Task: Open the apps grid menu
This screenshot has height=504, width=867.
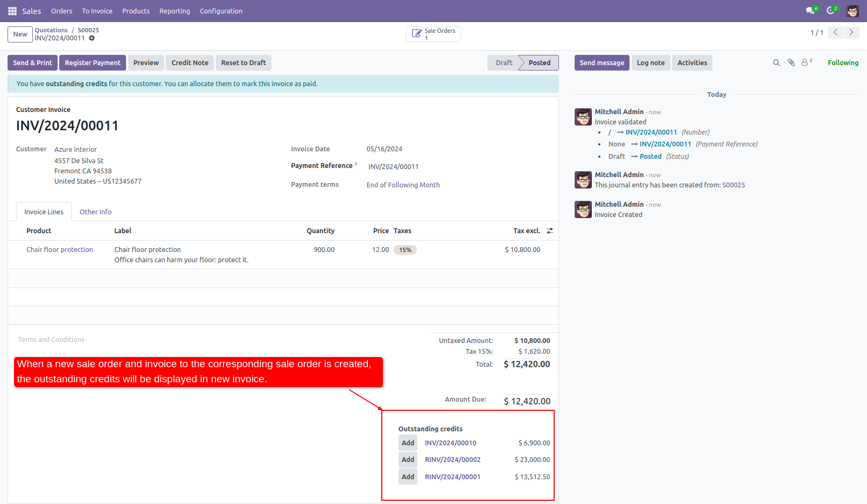Action: click(11, 10)
